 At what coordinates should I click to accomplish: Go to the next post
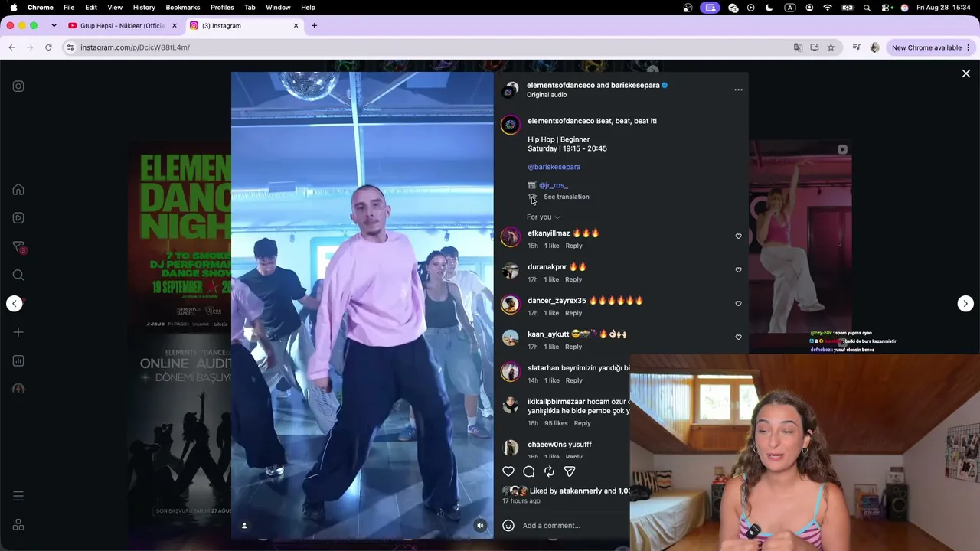click(965, 304)
